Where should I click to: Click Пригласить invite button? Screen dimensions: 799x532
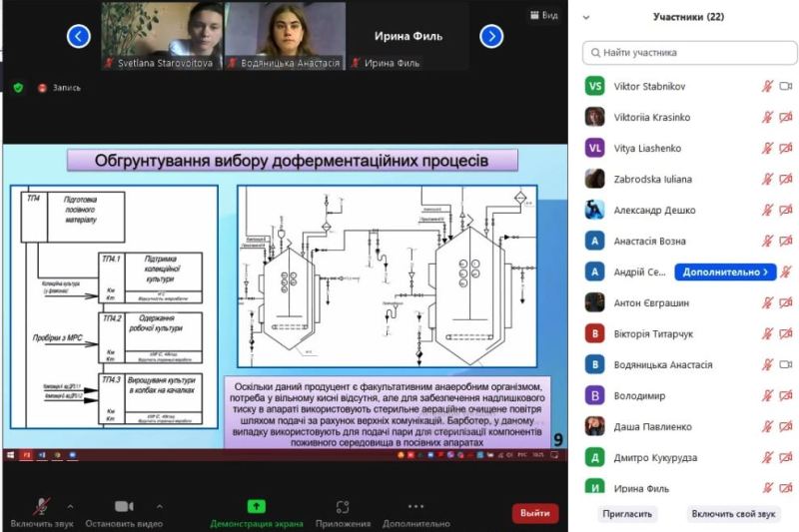[x=627, y=514]
